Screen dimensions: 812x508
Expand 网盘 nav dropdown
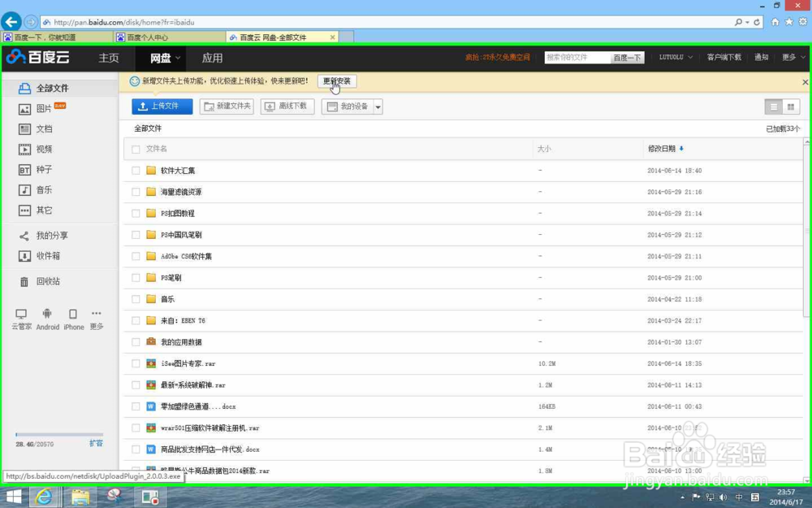pyautogui.click(x=178, y=58)
